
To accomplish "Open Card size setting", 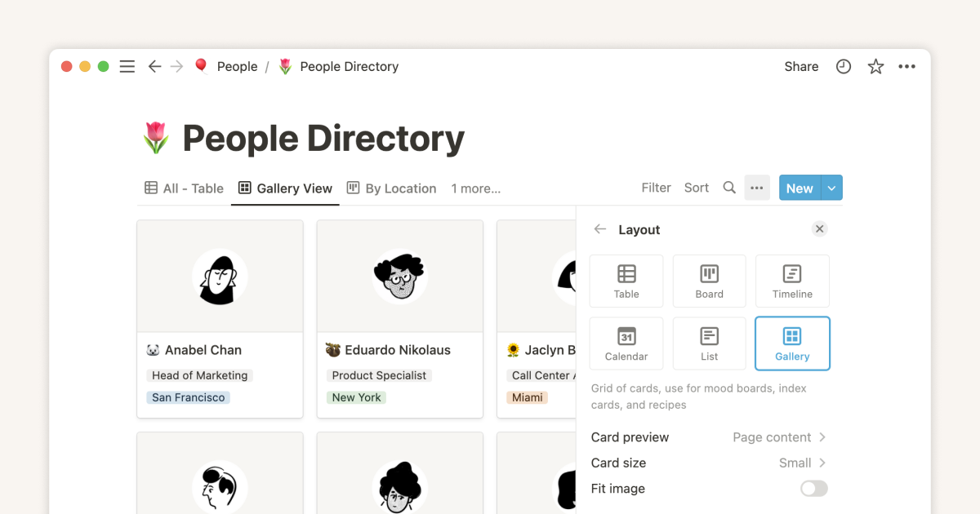I will [x=708, y=463].
